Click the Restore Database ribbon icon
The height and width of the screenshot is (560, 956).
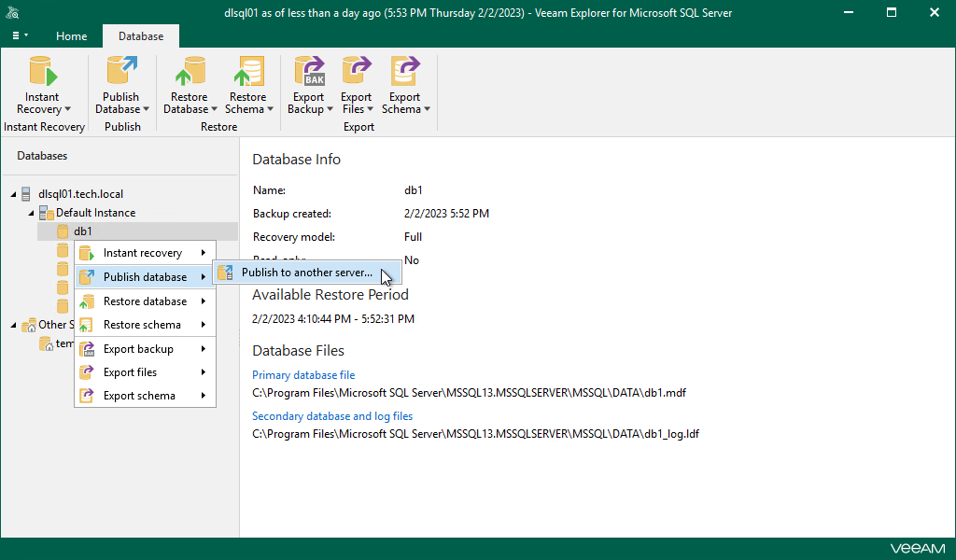[x=190, y=71]
